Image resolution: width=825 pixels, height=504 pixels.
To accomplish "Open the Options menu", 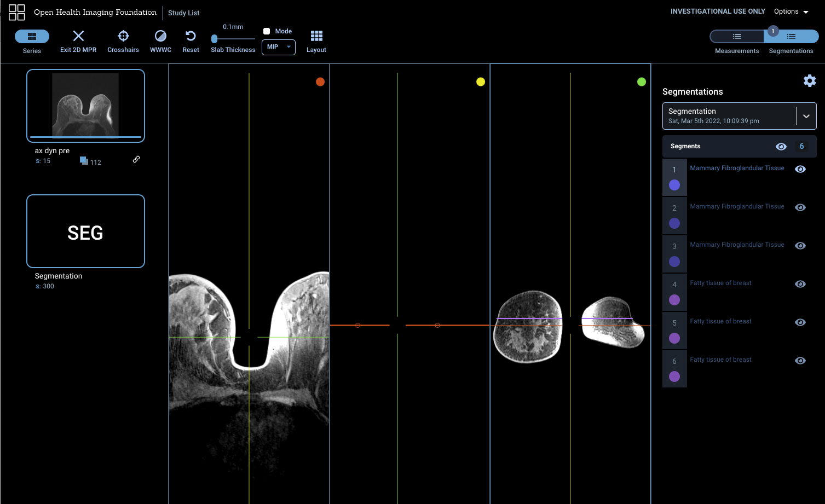I will point(791,11).
